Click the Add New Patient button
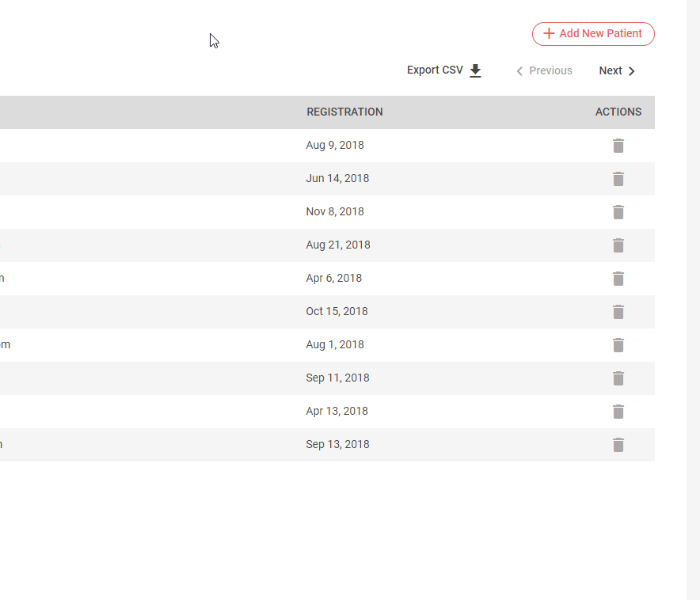Image resolution: width=700 pixels, height=600 pixels. (593, 34)
